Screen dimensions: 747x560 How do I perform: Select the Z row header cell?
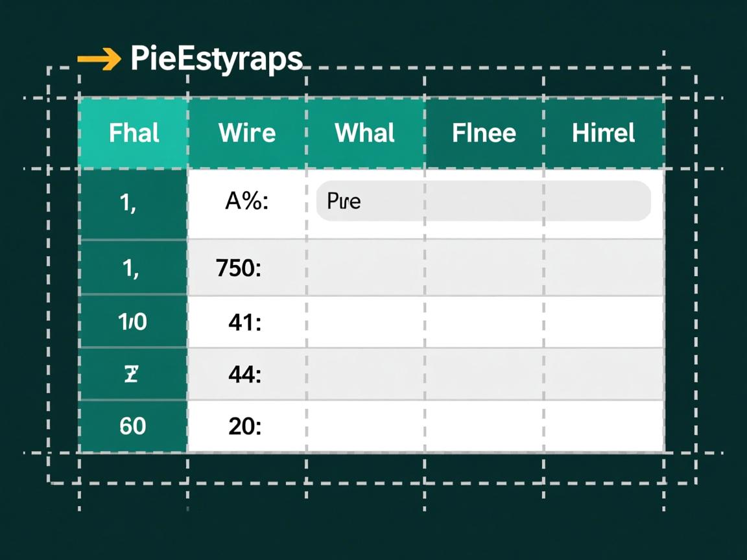(133, 373)
